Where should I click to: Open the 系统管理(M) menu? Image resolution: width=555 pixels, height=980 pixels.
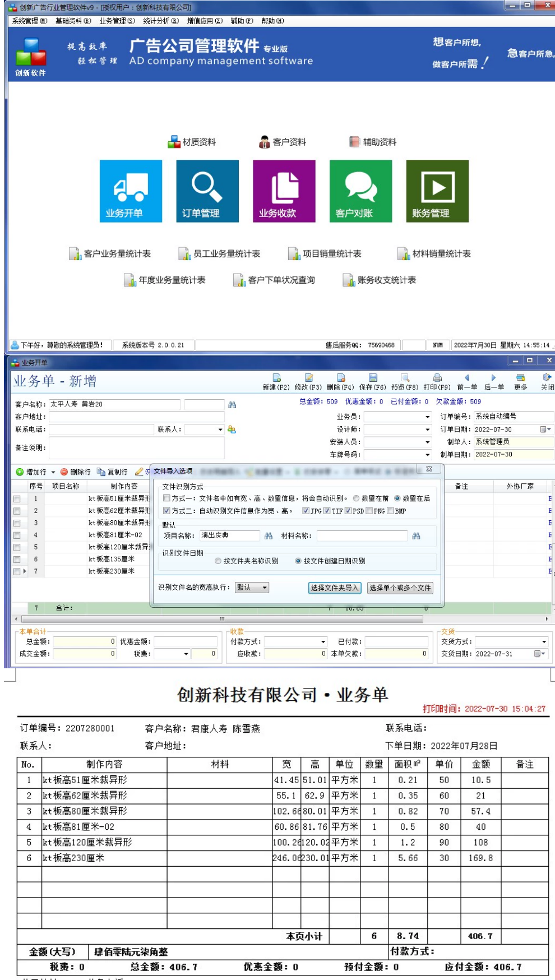[x=30, y=21]
